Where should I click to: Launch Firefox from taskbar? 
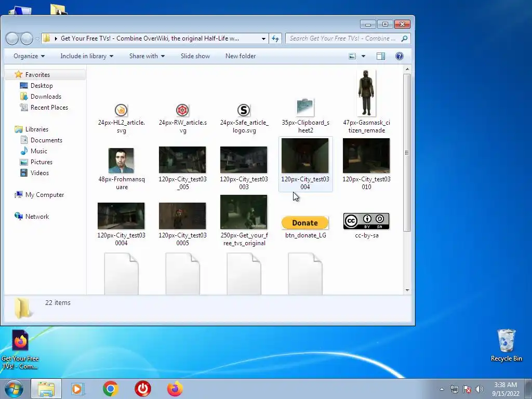pyautogui.click(x=175, y=389)
